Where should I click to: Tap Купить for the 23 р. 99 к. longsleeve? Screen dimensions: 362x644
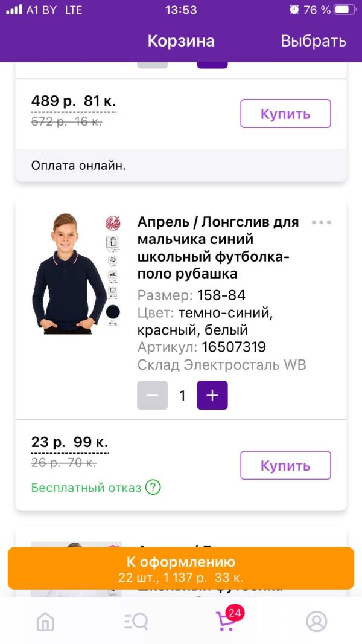[285, 465]
